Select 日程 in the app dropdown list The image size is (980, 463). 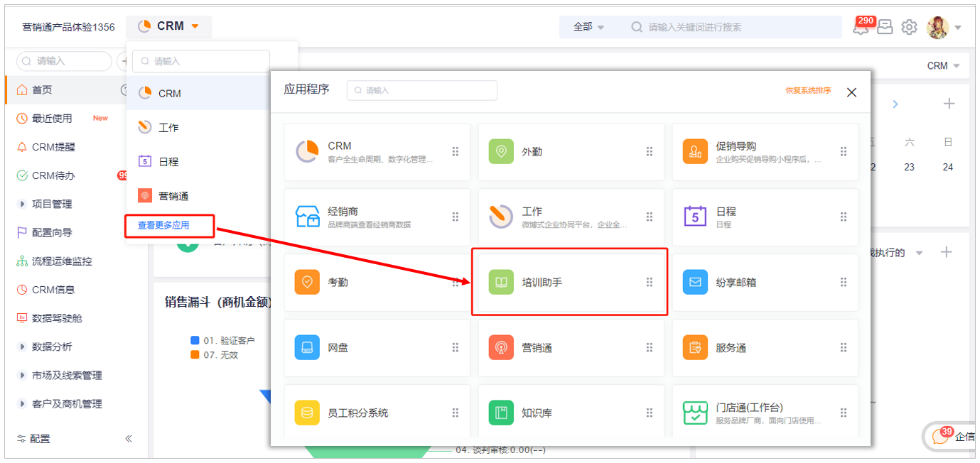point(198,161)
